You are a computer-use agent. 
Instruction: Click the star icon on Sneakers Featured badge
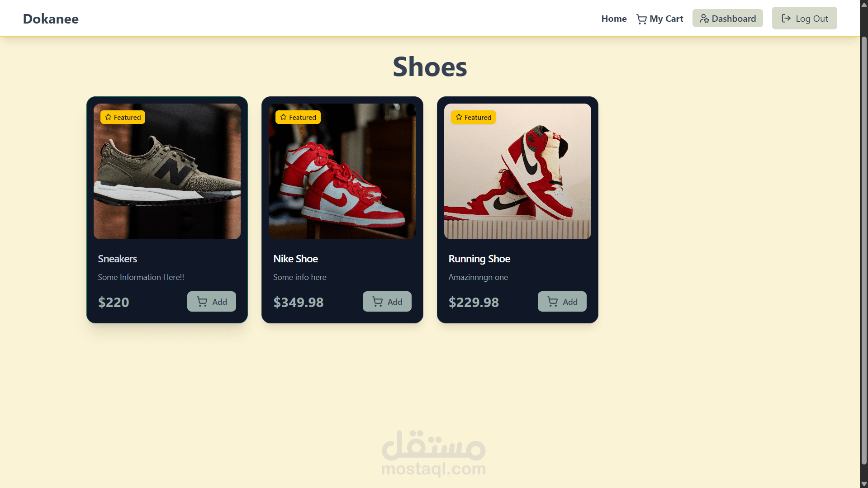pyautogui.click(x=108, y=117)
